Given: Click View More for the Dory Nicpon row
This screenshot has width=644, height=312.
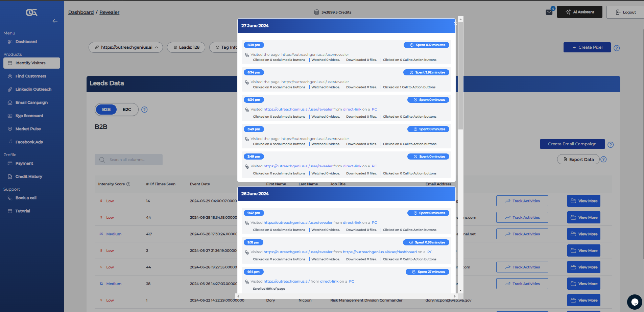Looking at the screenshot, I should (584, 300).
